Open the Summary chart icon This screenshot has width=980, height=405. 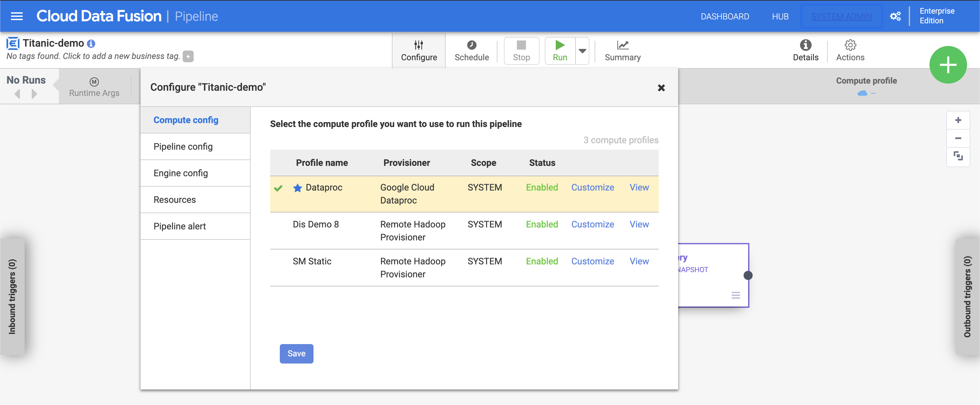tap(622, 45)
